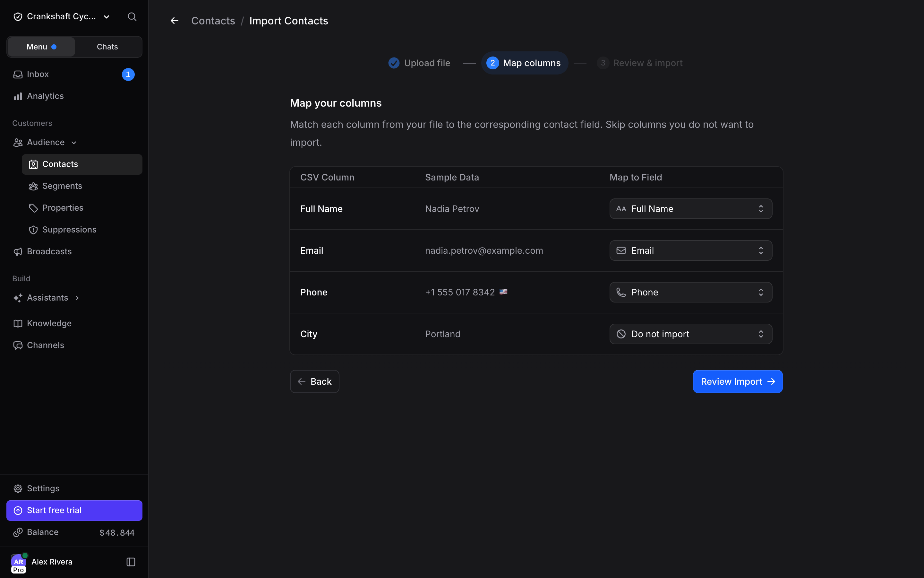Screen dimensions: 924x578
Task: Open the Channels section
Action: (x=74, y=345)
